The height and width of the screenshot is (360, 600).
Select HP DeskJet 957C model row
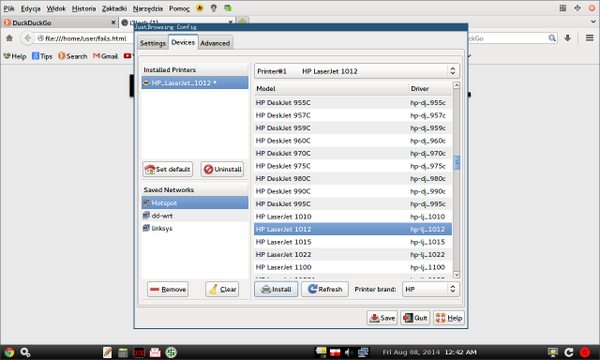pyautogui.click(x=353, y=115)
